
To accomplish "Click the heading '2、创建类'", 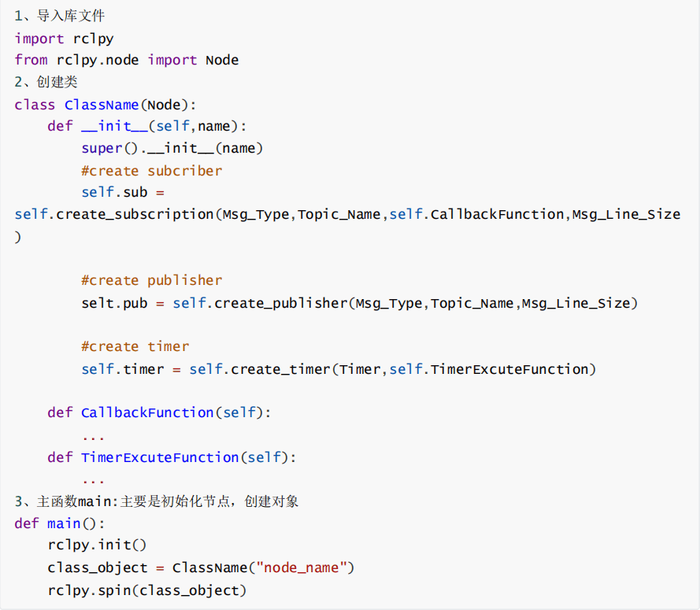I will click(x=46, y=82).
